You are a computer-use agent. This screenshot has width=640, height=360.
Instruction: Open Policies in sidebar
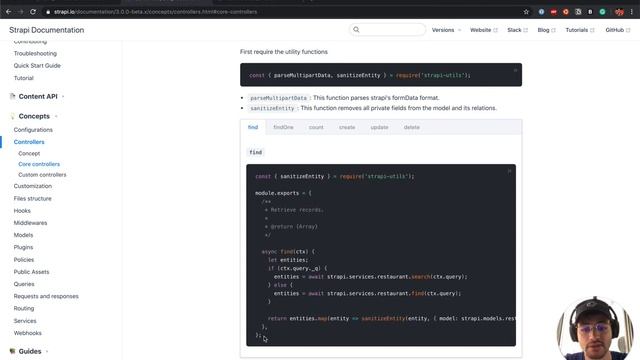(24, 260)
